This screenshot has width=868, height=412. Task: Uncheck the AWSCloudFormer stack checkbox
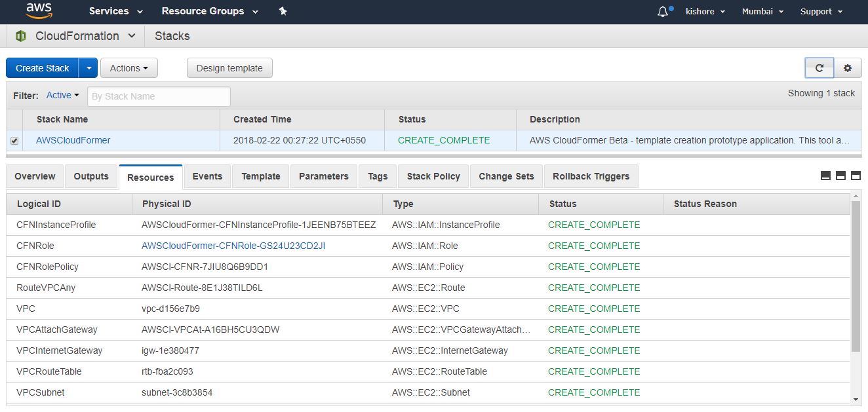pyautogui.click(x=14, y=141)
